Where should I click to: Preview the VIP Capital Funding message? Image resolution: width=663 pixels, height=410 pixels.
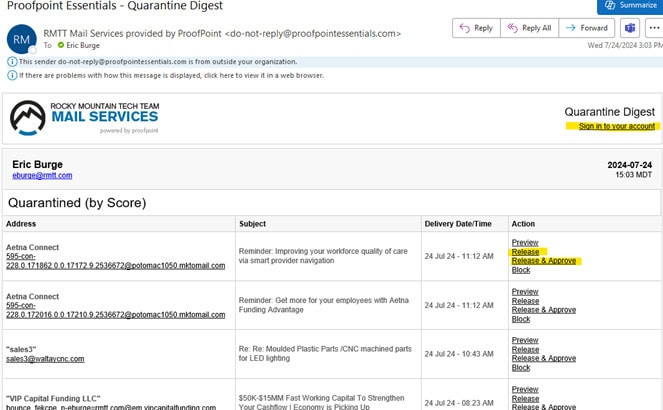[x=525, y=389]
